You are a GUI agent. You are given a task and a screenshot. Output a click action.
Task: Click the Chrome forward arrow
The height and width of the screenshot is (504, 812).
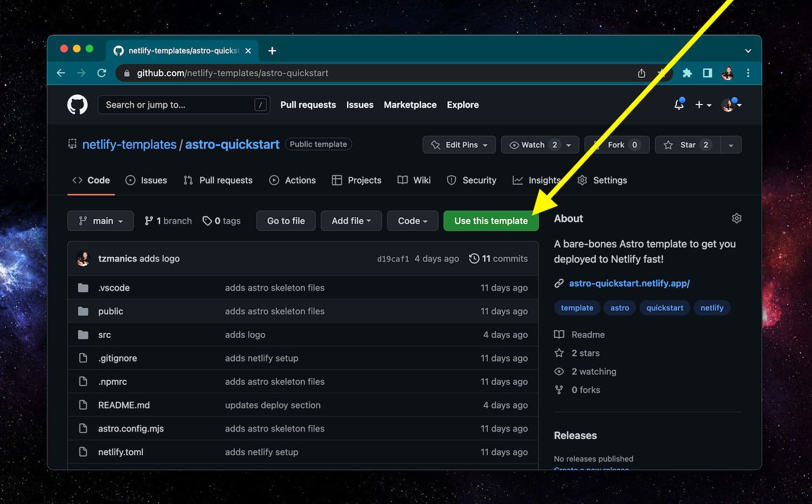pos(81,73)
